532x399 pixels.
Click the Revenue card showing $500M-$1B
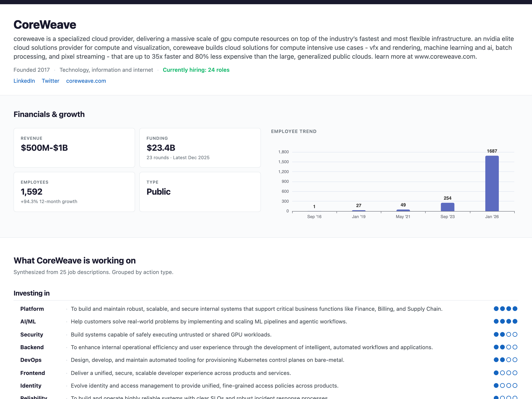pos(74,147)
